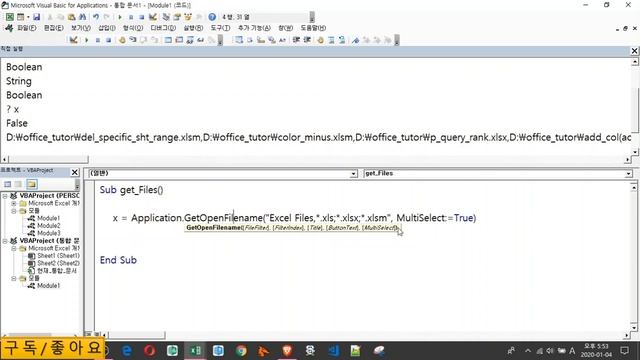This screenshot has width=640, height=360.
Task: Select Module2 in the project tree
Action: tap(49, 226)
